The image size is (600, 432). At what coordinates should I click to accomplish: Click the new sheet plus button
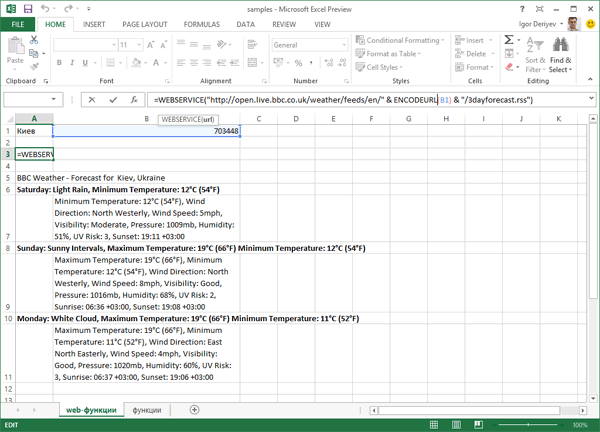194,410
